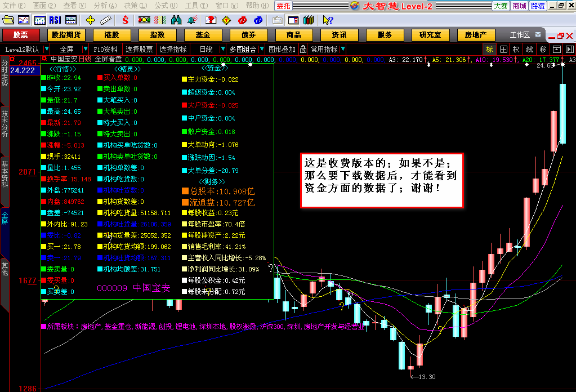This screenshot has width=576, height=392.
Task: Expand the 日线 period dropdown arrow
Action: (222, 49)
